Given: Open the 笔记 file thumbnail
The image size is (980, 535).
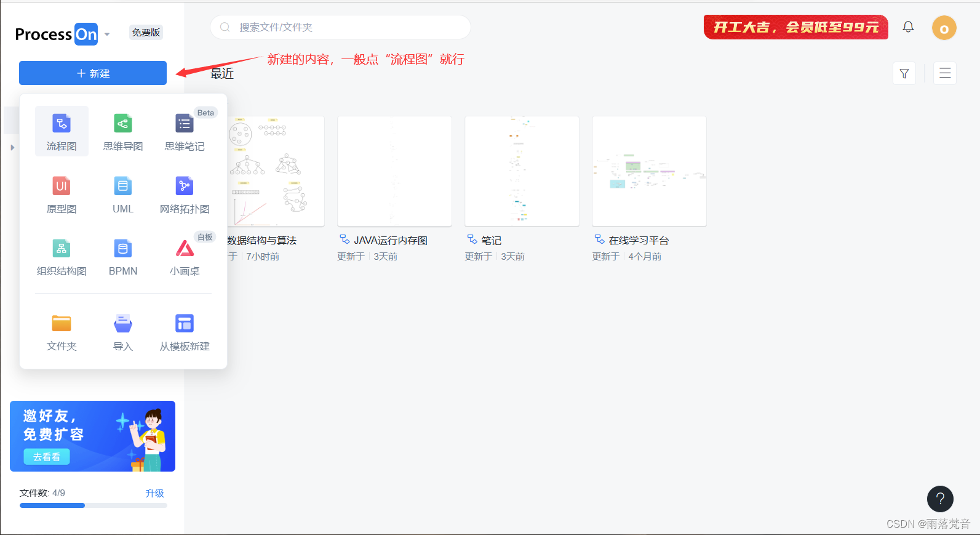Looking at the screenshot, I should coord(522,171).
